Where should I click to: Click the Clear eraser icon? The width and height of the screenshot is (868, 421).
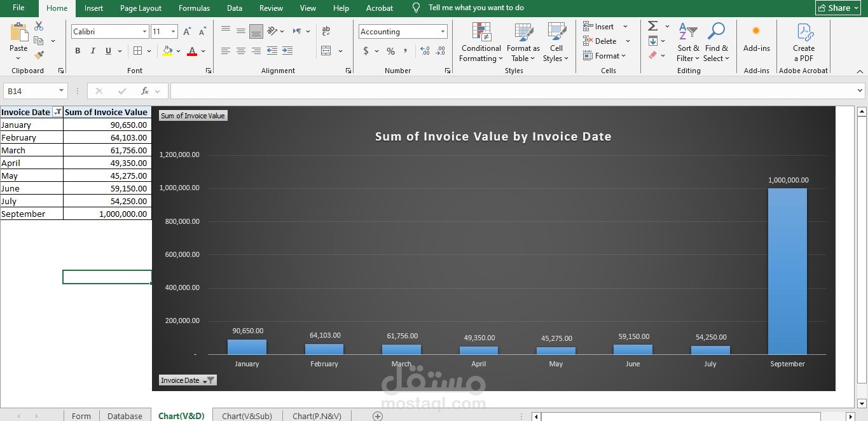[652, 55]
